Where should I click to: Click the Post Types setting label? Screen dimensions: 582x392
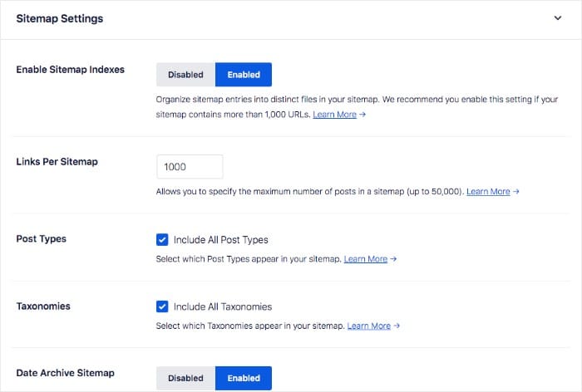coord(42,238)
